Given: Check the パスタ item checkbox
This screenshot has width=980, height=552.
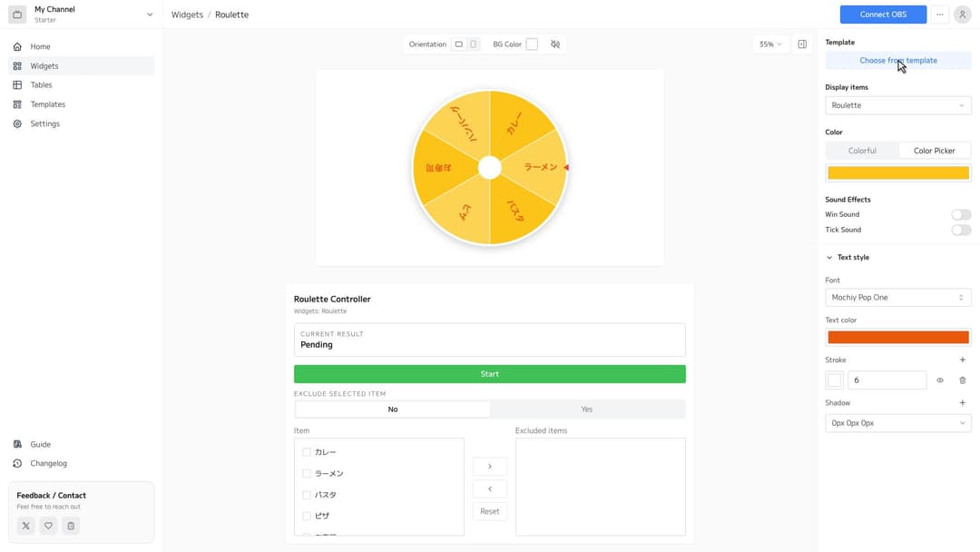Looking at the screenshot, I should pos(307,495).
